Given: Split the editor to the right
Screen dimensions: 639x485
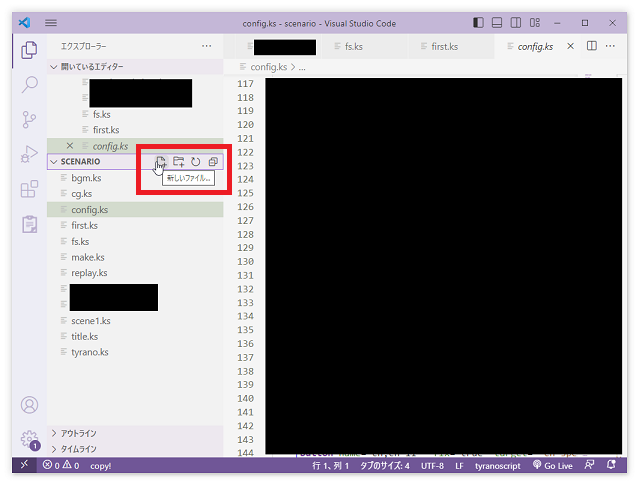Looking at the screenshot, I should (x=592, y=46).
